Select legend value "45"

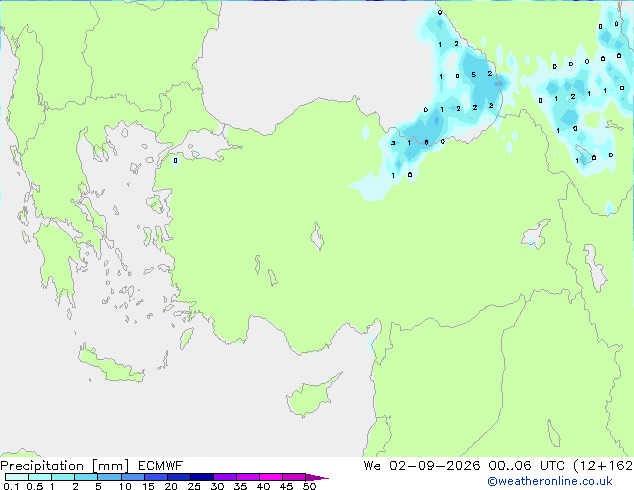click(286, 486)
